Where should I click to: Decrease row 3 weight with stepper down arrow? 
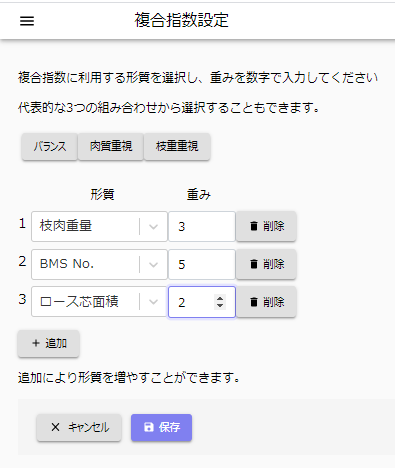click(220, 305)
